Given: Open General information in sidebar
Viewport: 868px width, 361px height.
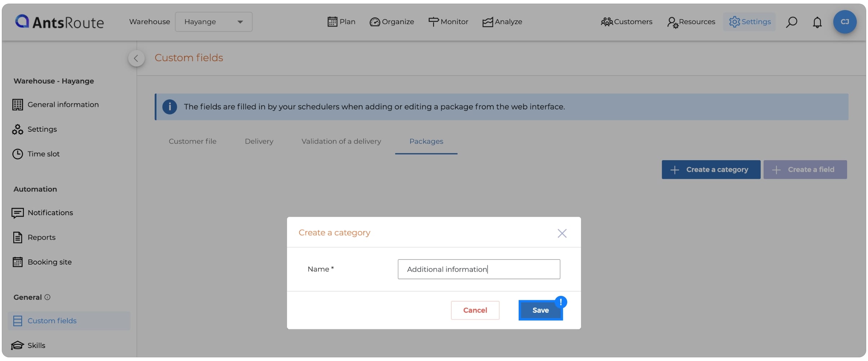Looking at the screenshot, I should (55, 104).
